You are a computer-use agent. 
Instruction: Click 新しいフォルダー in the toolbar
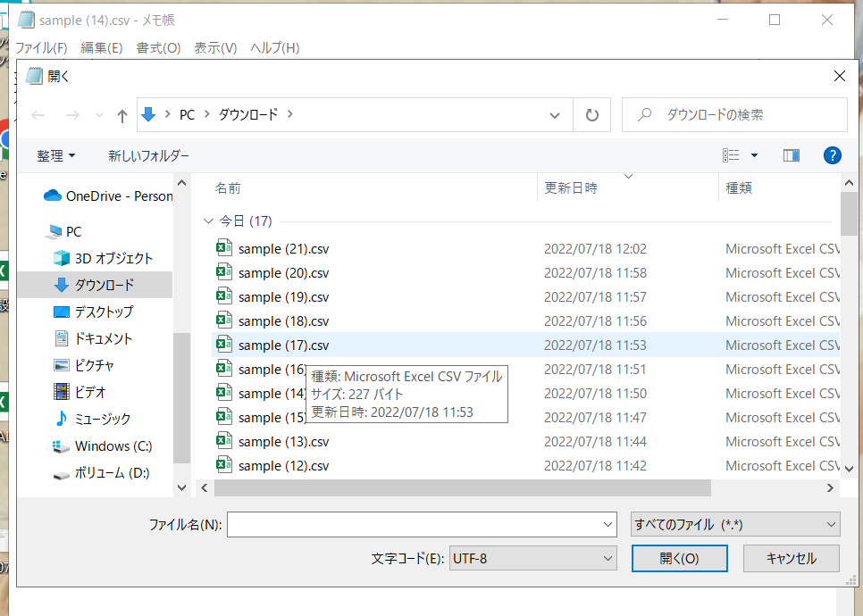pos(148,155)
